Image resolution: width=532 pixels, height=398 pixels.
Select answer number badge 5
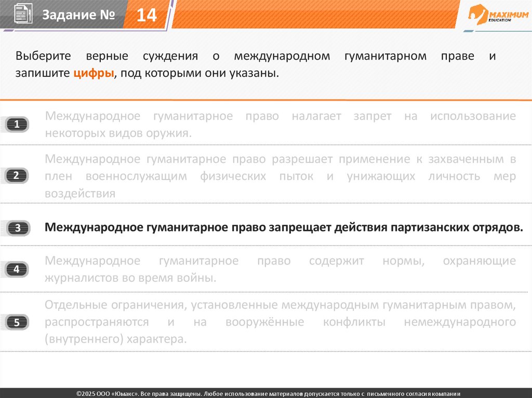click(x=17, y=322)
